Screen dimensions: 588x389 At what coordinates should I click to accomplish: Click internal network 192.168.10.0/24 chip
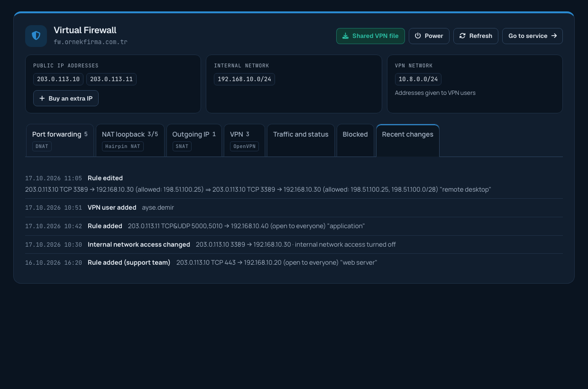coord(244,79)
